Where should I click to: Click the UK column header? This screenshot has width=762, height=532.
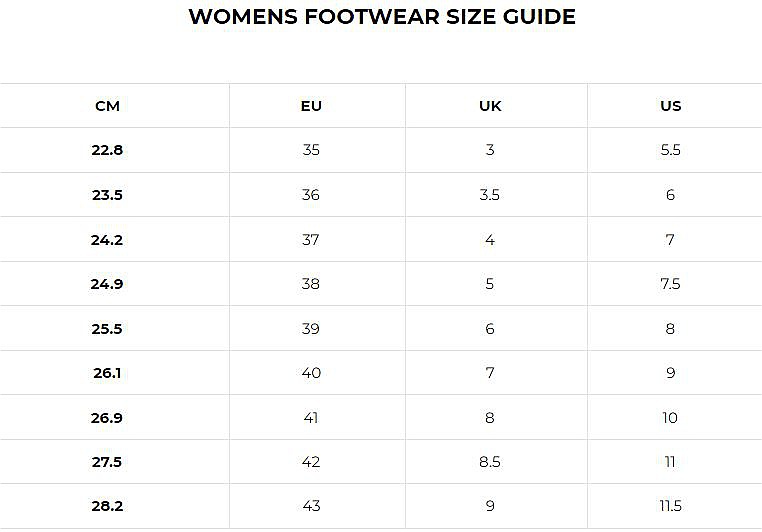click(490, 106)
